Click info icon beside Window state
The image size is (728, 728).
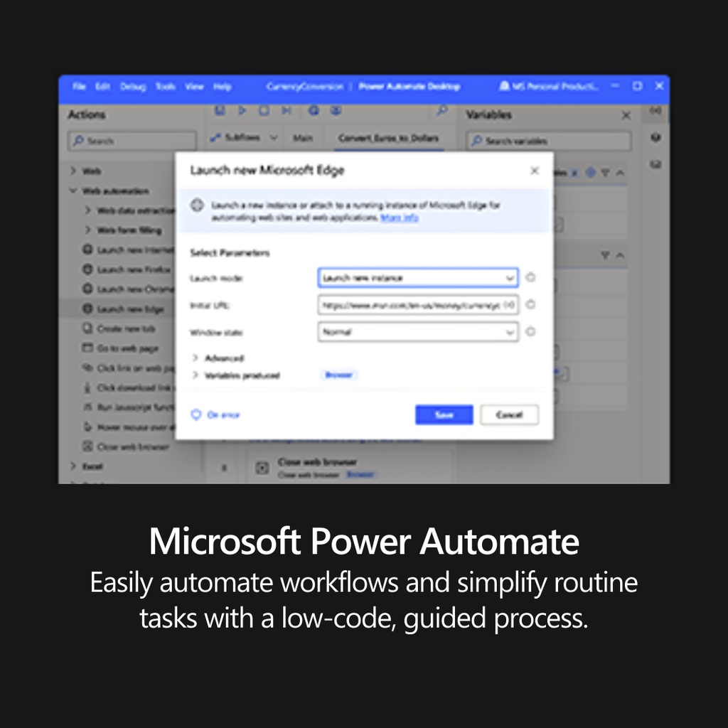pos(530,331)
